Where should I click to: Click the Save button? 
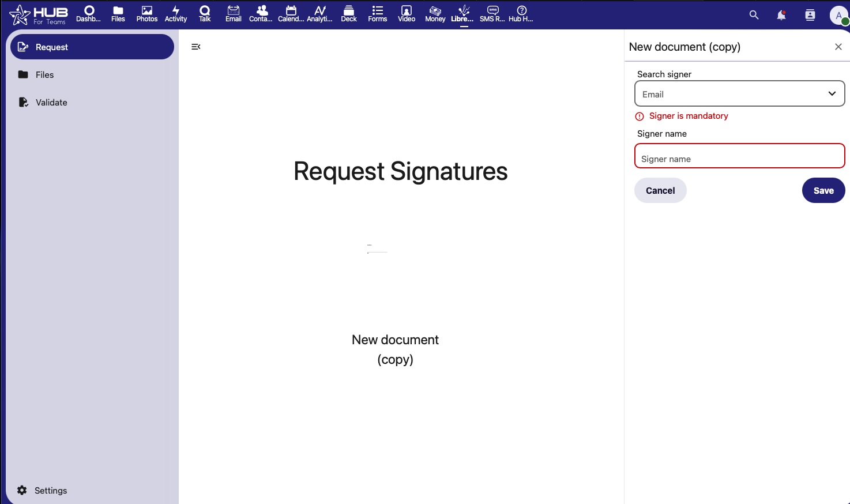823,190
